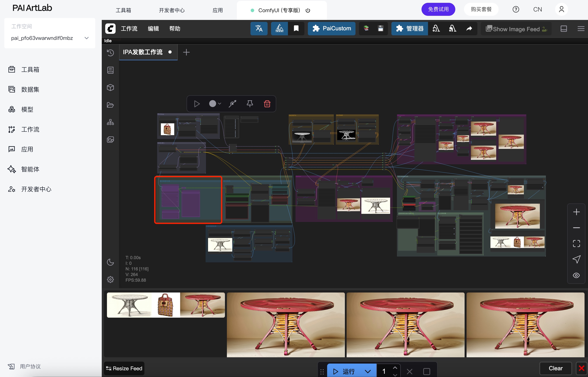
Task: Switch to IPA发散工作流 tab
Action: click(143, 52)
